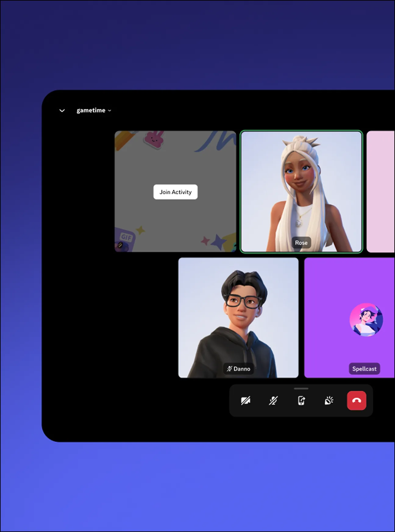395x532 pixels.
Task: Open the gametime channel dropdown
Action: click(94, 110)
